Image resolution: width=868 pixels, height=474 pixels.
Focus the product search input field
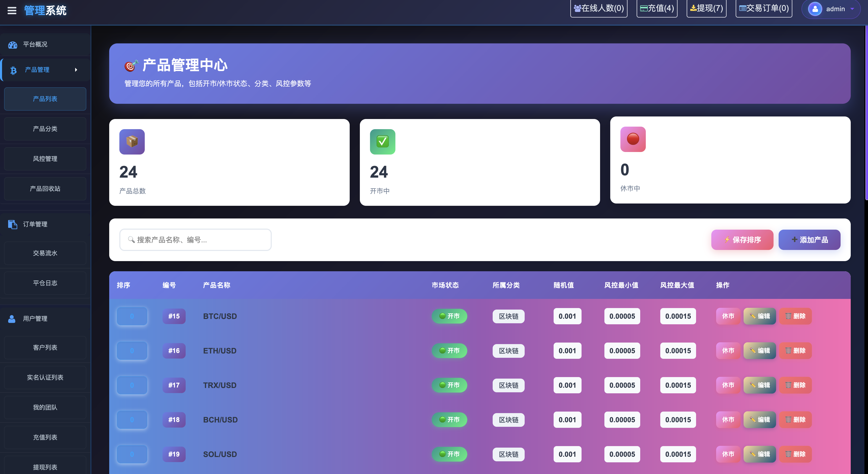coord(196,240)
